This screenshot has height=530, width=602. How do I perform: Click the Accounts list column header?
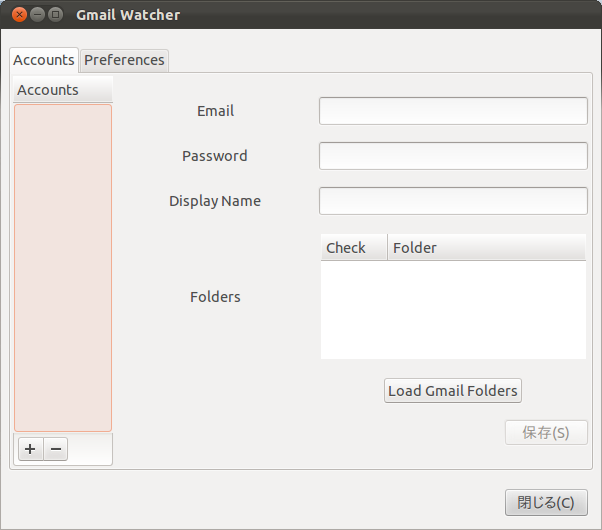point(63,89)
